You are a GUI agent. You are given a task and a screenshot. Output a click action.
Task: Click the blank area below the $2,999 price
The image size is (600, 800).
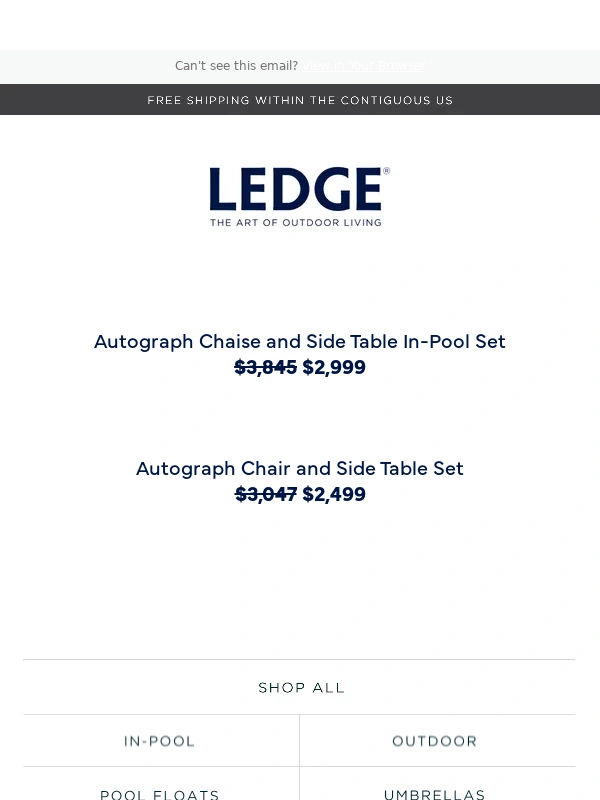pos(300,415)
